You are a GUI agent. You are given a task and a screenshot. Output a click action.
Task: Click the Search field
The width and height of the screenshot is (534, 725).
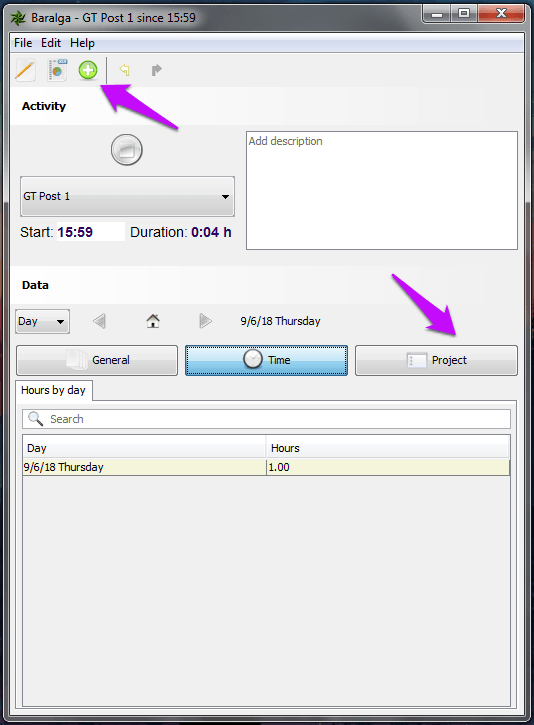pyautogui.click(x=266, y=419)
